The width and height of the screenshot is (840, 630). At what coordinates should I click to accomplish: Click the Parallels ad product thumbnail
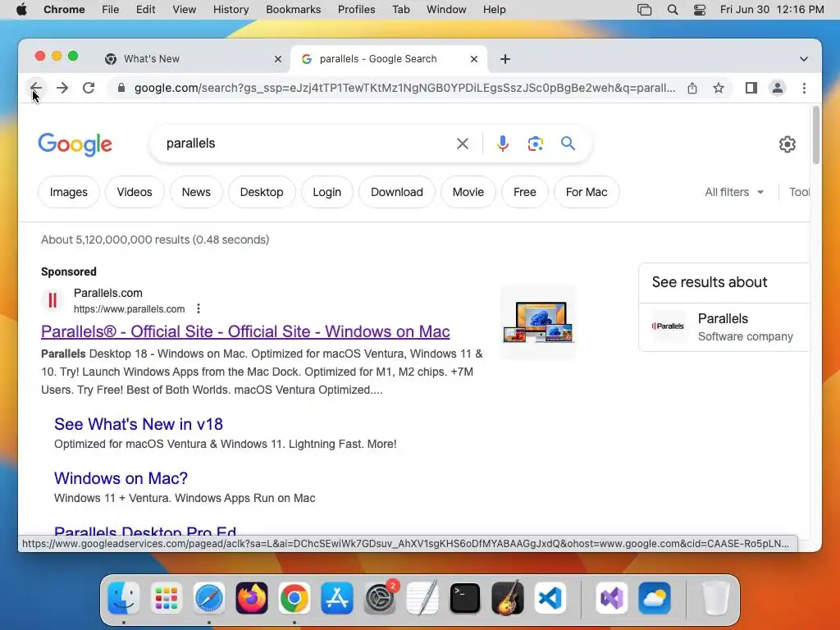pyautogui.click(x=538, y=322)
